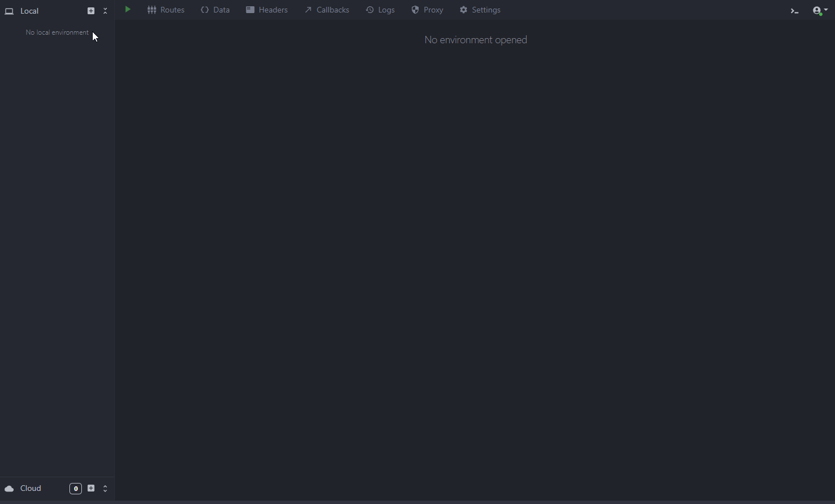The width and height of the screenshot is (835, 504).
Task: Click the cloud environments count badge
Action: coord(76,489)
